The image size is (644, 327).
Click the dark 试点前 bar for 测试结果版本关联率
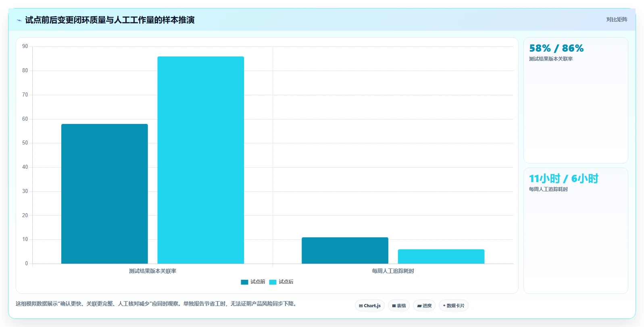click(x=104, y=194)
